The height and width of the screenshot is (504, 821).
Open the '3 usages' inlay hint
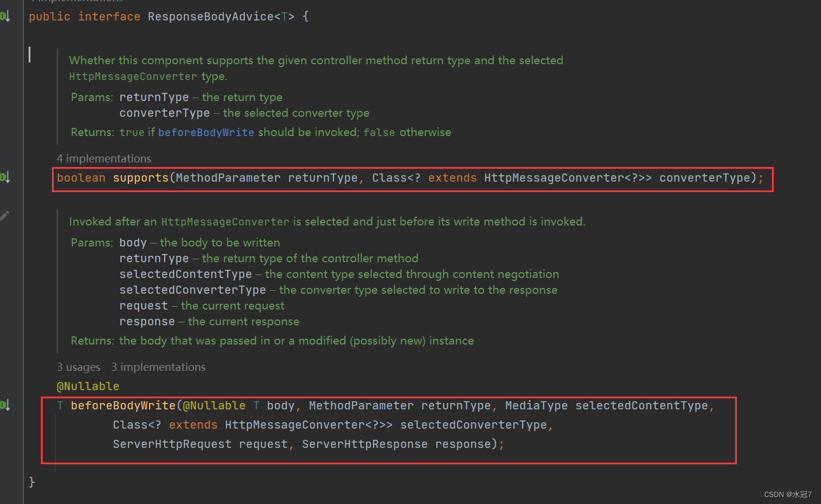click(79, 367)
